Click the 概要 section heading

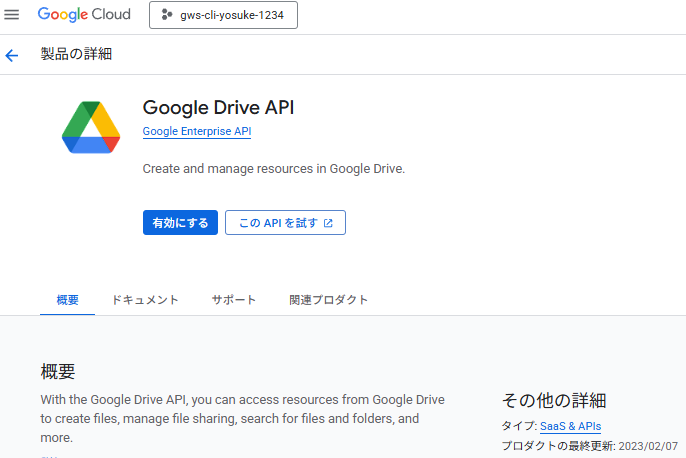coord(58,372)
